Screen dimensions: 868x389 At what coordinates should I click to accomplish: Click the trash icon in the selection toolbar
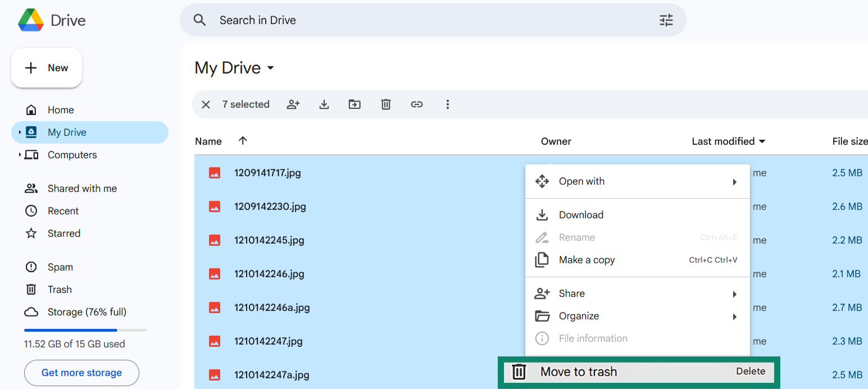[x=385, y=104]
